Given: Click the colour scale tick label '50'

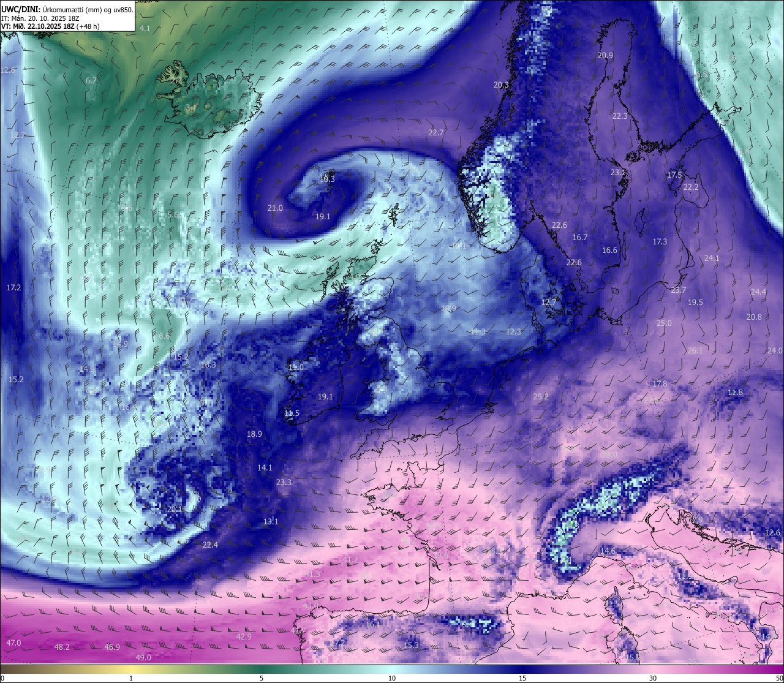Looking at the screenshot, I should tap(778, 678).
